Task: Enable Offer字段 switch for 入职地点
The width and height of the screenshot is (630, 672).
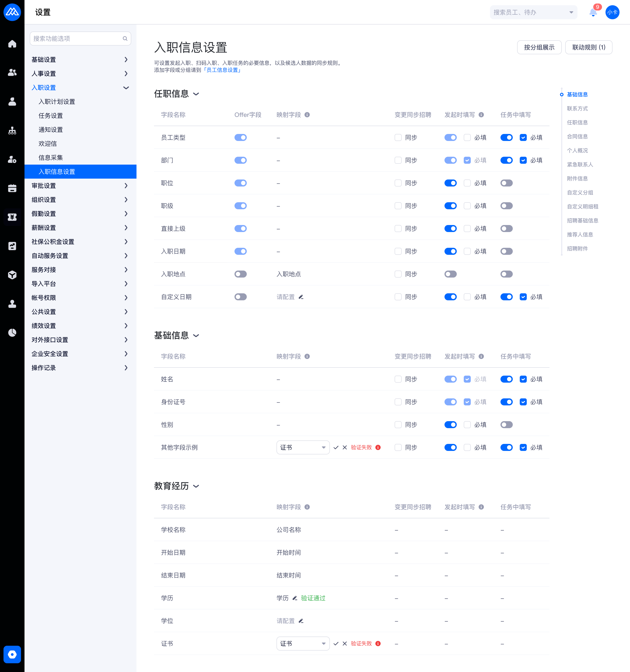Action: (x=240, y=274)
